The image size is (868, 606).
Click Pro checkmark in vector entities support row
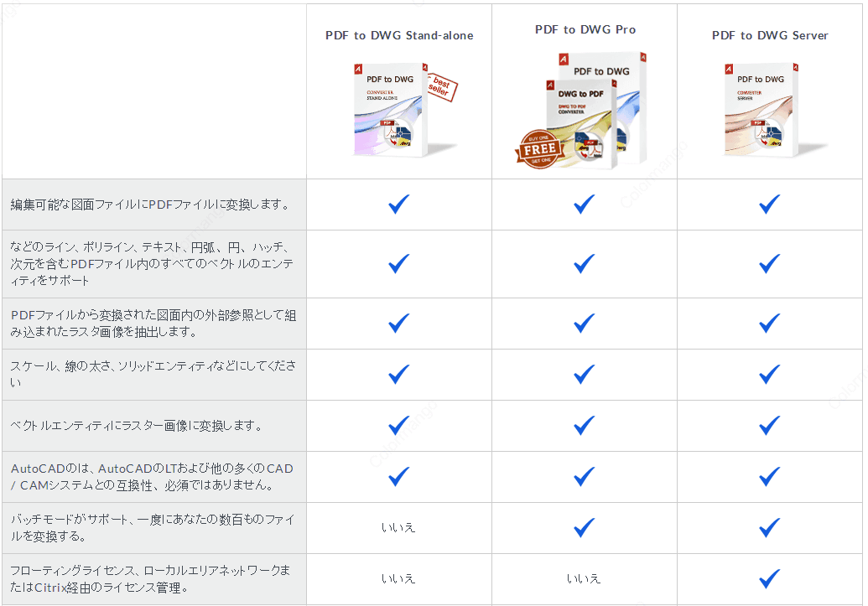coord(584,264)
